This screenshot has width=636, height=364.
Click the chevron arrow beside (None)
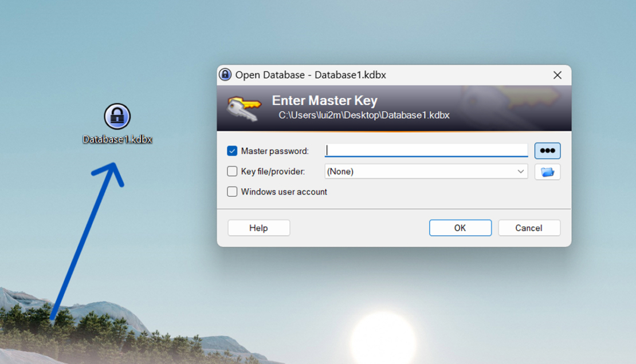tap(520, 171)
